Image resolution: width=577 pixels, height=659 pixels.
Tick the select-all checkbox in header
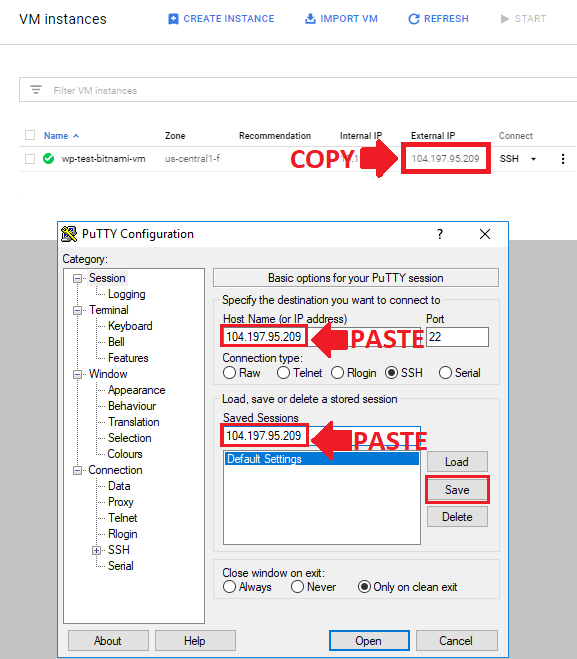pyautogui.click(x=30, y=135)
